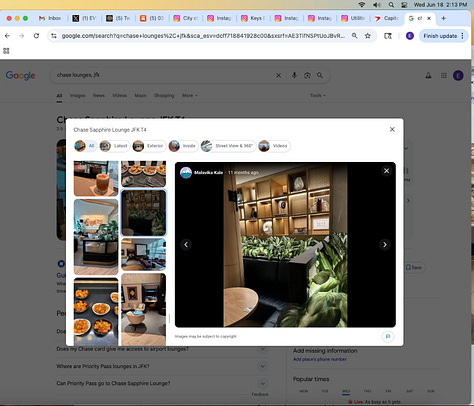The image size is (474, 406).
Task: Open the lounge seating with screen thumbnail
Action: [x=143, y=254]
